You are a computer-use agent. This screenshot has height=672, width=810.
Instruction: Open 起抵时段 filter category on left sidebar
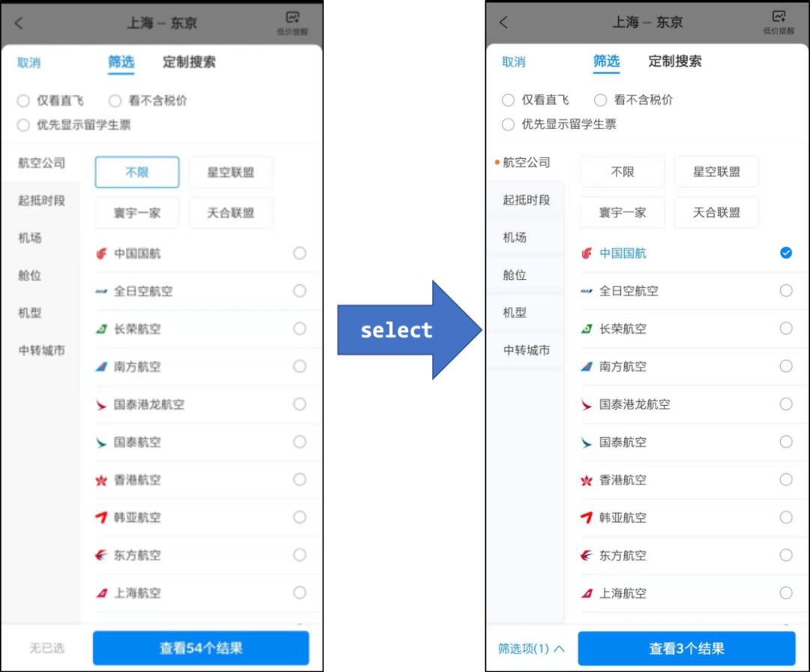point(41,200)
